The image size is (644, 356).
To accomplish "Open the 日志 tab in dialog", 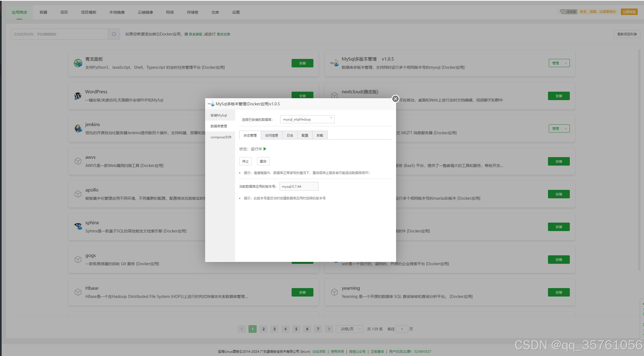I will tap(290, 135).
